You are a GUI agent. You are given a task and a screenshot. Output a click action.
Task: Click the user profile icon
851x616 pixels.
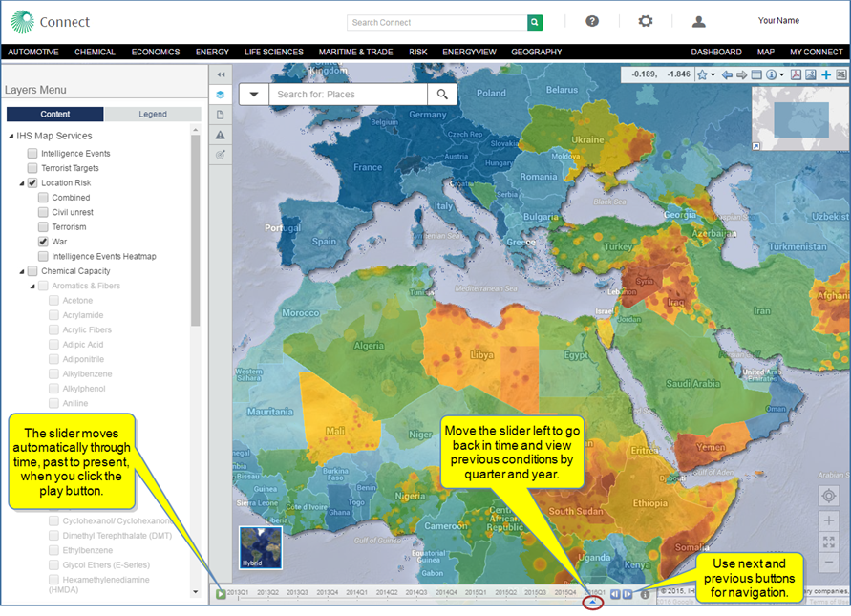699,21
